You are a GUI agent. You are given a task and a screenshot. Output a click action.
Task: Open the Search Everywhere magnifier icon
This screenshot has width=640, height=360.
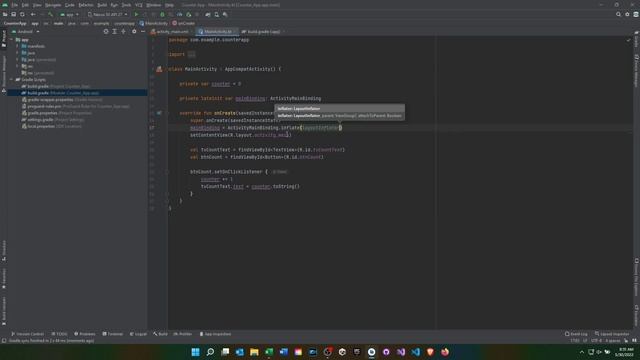[618, 14]
